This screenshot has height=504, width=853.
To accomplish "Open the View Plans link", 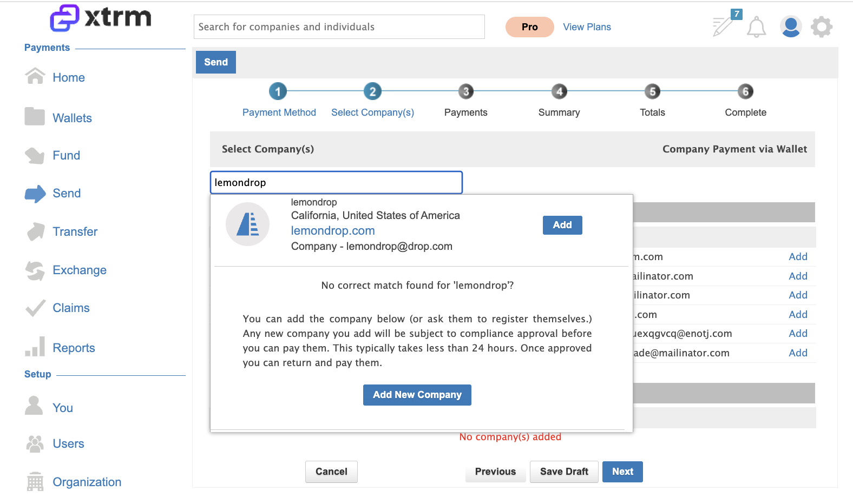I will click(587, 27).
